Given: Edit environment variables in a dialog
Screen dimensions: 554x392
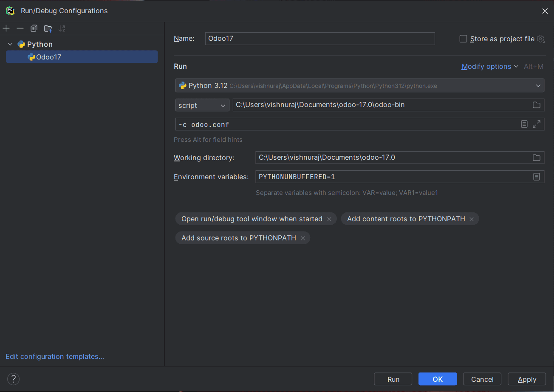Looking at the screenshot, I should (x=537, y=177).
